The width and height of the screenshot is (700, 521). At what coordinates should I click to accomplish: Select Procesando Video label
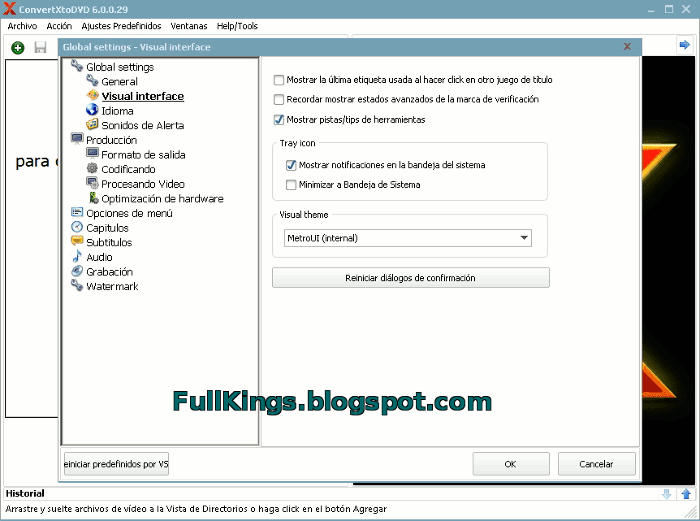click(x=143, y=184)
